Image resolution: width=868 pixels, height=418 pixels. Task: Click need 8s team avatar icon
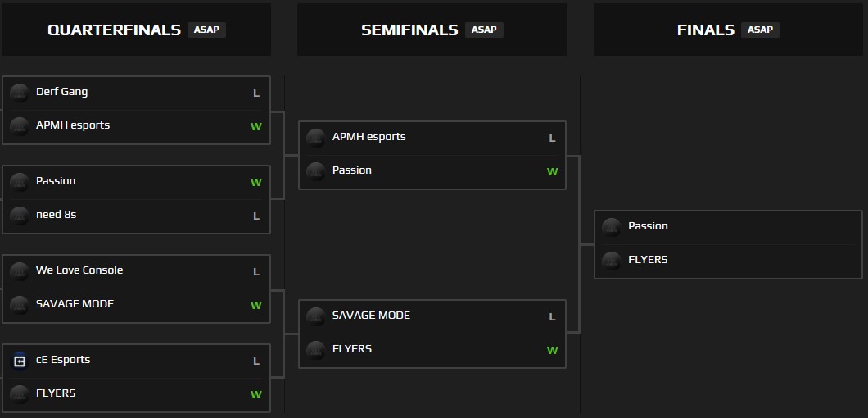(20, 216)
